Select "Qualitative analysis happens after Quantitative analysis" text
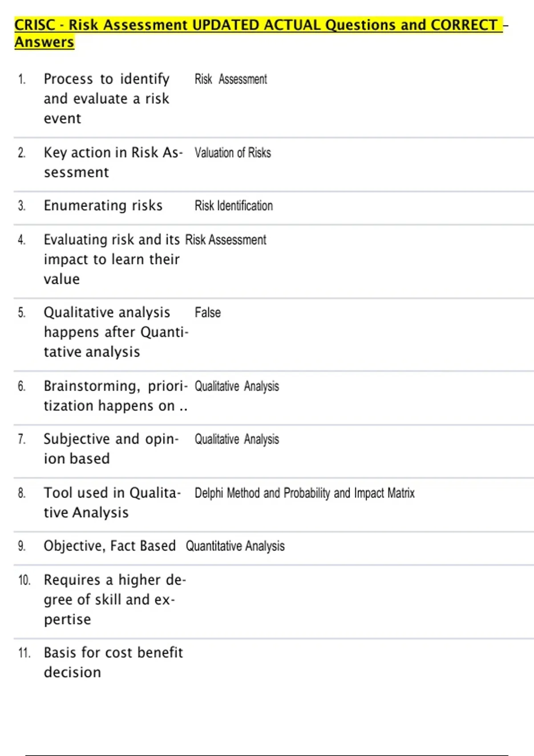The height and width of the screenshot is (756, 534). (x=116, y=332)
